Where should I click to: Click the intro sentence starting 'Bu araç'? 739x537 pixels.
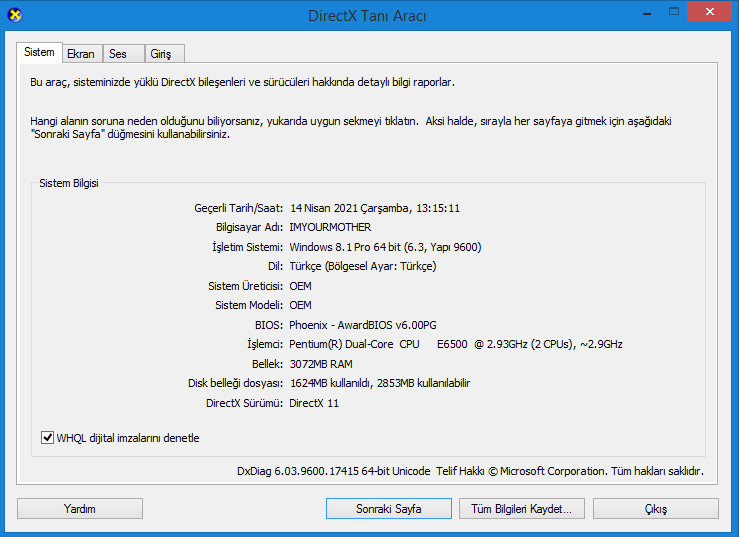(x=242, y=82)
